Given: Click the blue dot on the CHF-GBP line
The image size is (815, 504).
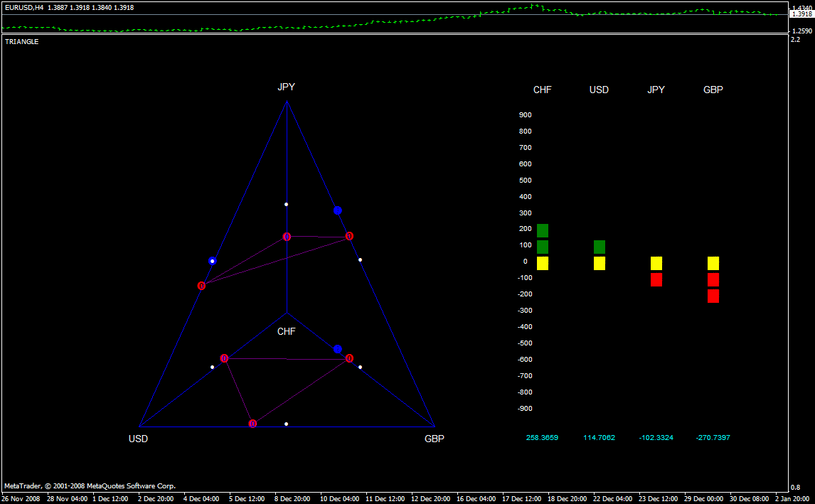Looking at the screenshot, I should tap(338, 349).
